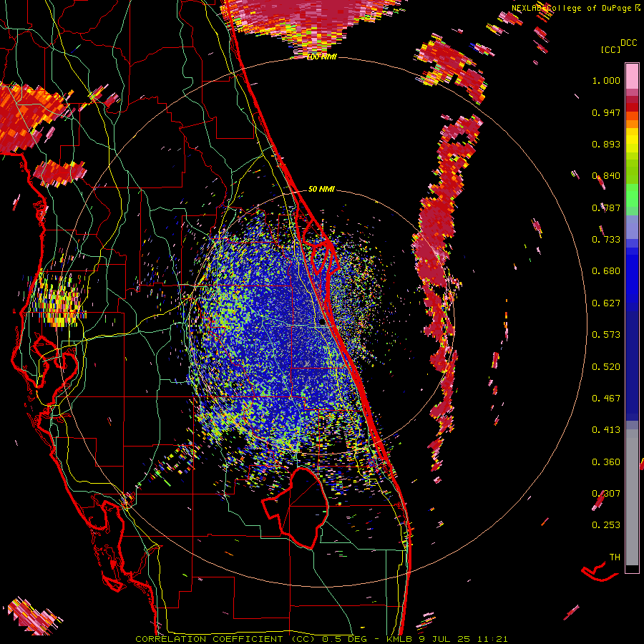This screenshot has height=644, width=644.
Task: Select the 0.893 scale value
Action: (x=606, y=144)
